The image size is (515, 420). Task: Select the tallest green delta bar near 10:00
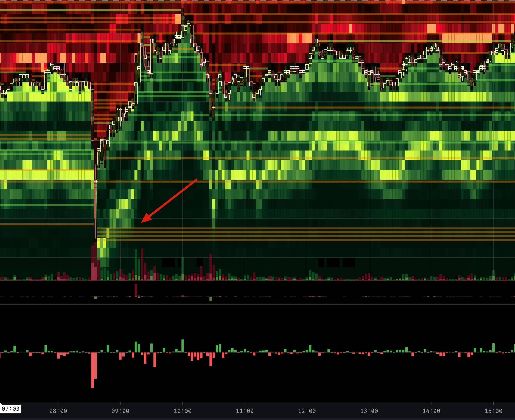[183, 346]
